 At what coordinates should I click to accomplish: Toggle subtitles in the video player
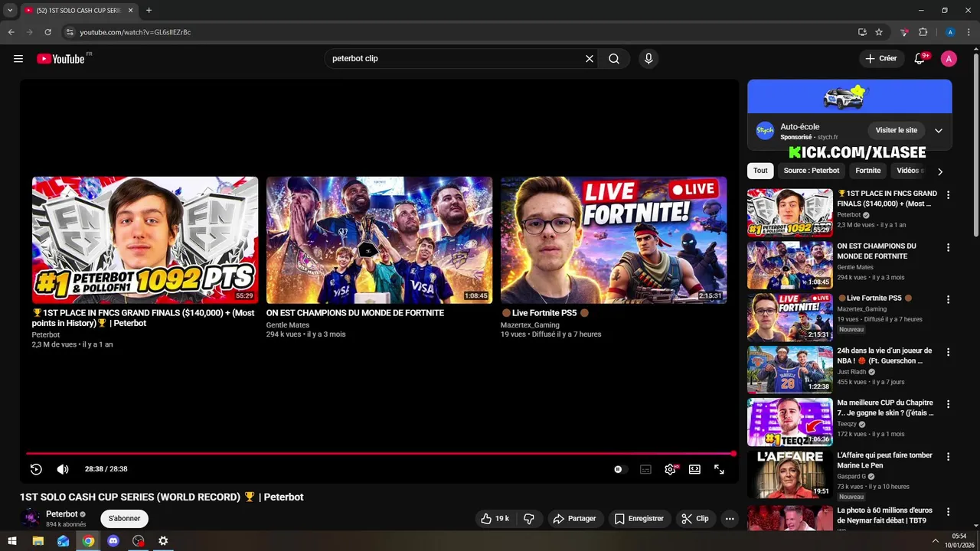[645, 469]
